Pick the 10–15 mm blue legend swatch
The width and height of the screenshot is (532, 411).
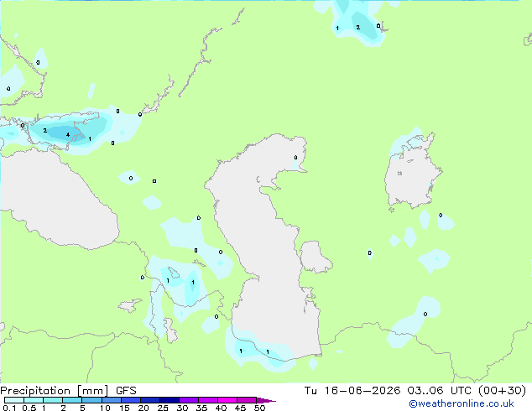112,400
